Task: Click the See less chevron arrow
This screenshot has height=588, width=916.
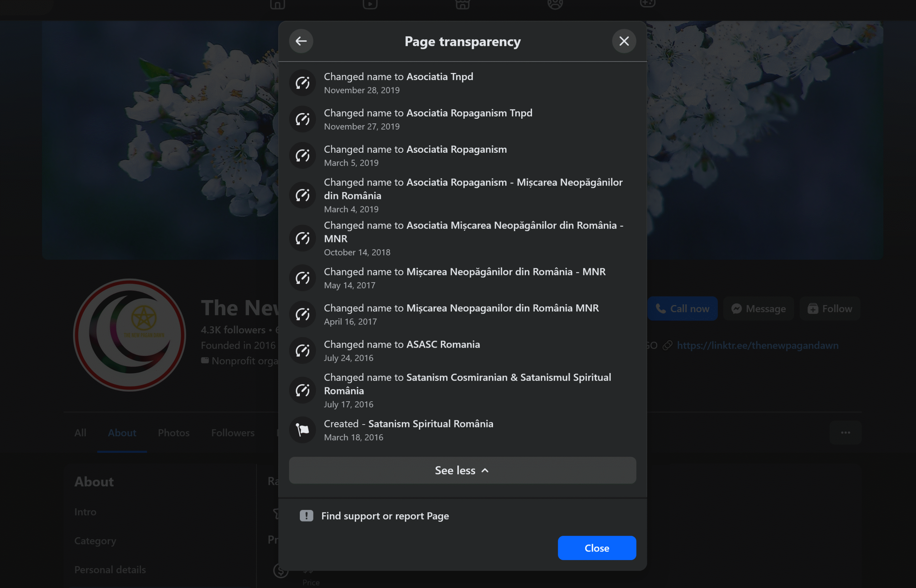Action: [485, 470]
